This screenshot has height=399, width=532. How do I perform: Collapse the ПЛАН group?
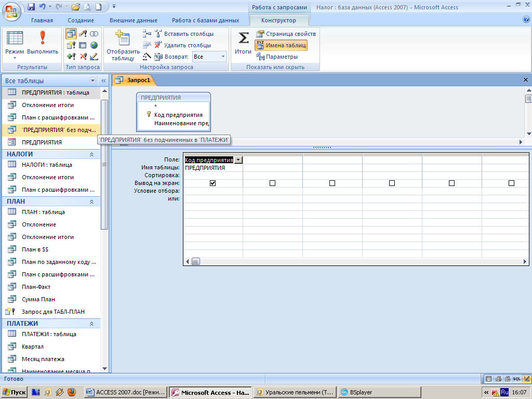[x=91, y=202]
